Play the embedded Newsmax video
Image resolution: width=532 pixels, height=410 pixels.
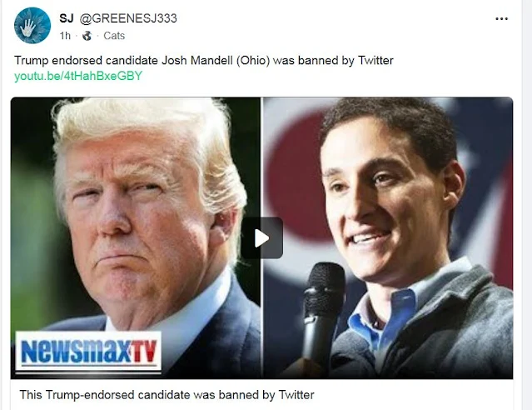click(x=262, y=238)
